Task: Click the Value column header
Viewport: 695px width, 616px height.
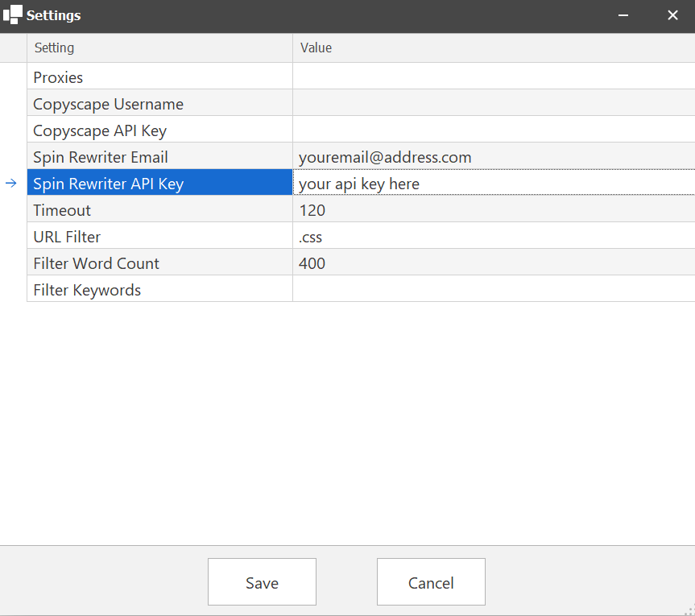Action: click(493, 48)
